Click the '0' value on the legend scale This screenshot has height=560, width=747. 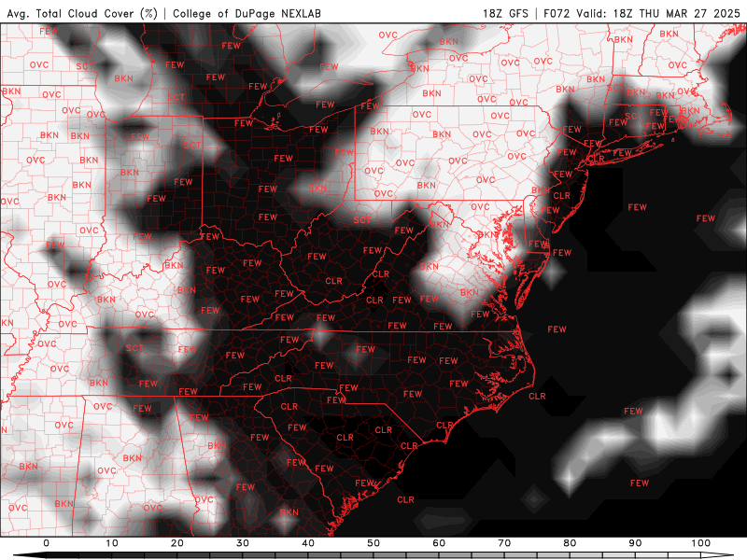(x=46, y=543)
